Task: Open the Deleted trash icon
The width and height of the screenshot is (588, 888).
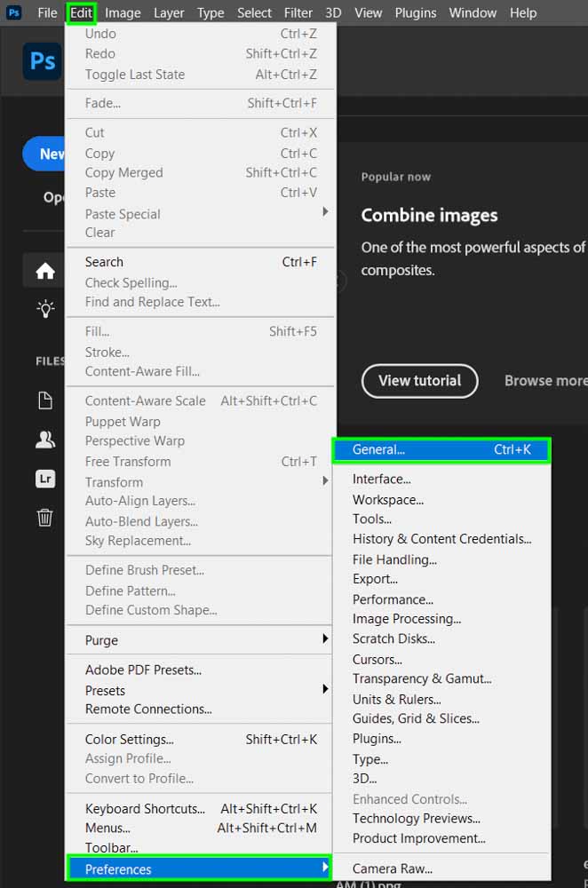Action: click(x=45, y=517)
